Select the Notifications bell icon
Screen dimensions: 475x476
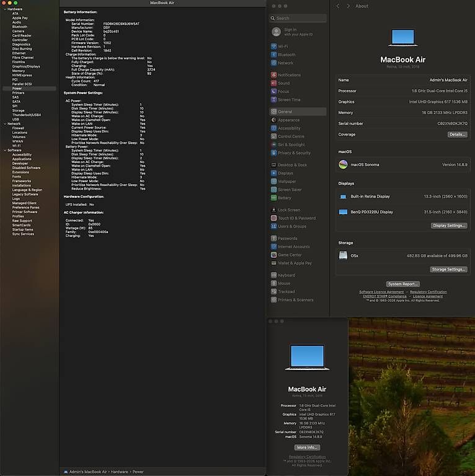point(273,74)
